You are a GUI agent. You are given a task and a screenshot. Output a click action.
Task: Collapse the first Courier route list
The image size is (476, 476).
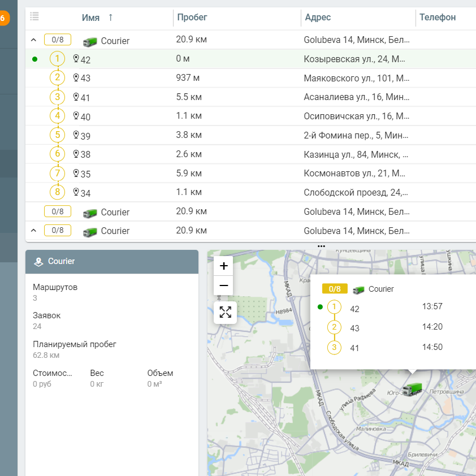pos(33,40)
